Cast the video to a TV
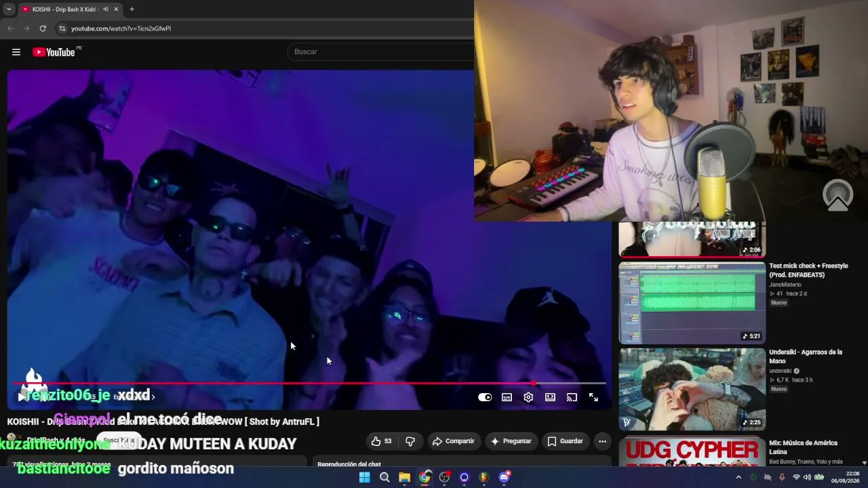 572,397
